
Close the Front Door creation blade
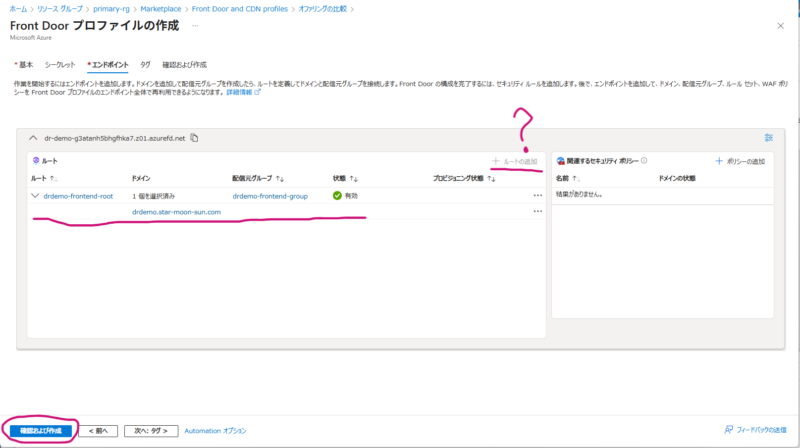click(780, 26)
